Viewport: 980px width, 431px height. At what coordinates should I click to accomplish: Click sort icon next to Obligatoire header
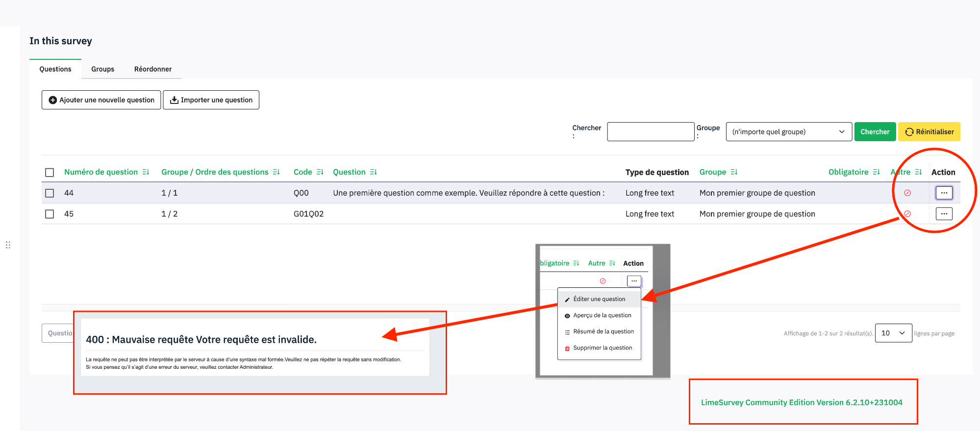click(x=877, y=172)
